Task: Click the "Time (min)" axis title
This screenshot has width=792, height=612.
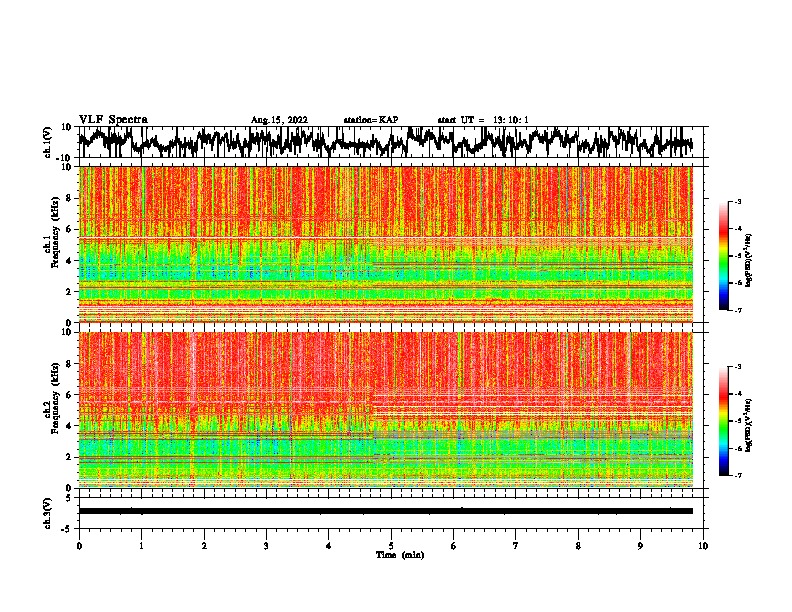Action: point(400,555)
